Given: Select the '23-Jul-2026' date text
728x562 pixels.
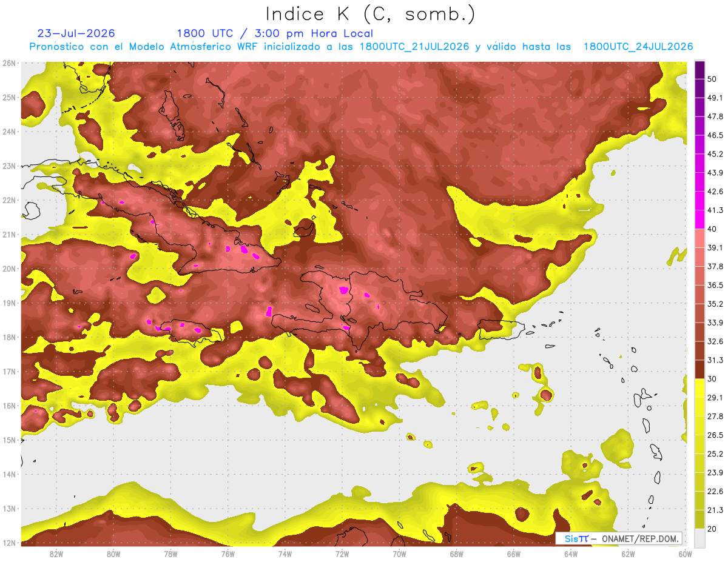Looking at the screenshot, I should (x=76, y=33).
